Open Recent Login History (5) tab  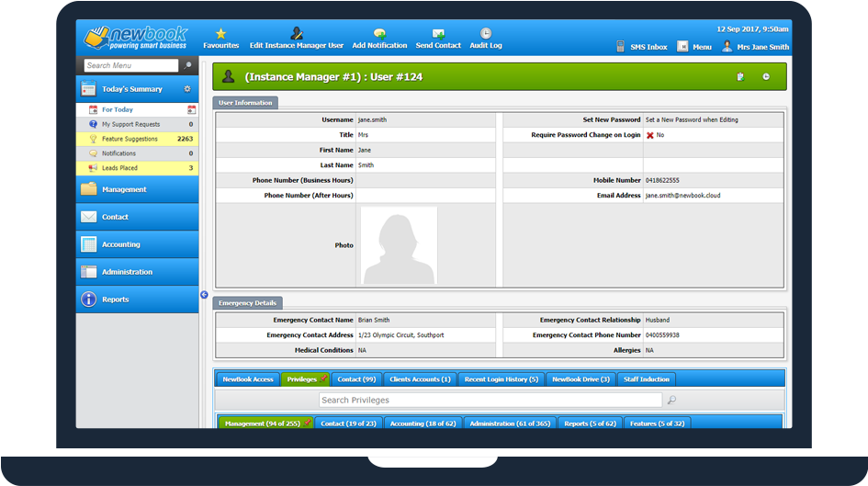point(501,379)
